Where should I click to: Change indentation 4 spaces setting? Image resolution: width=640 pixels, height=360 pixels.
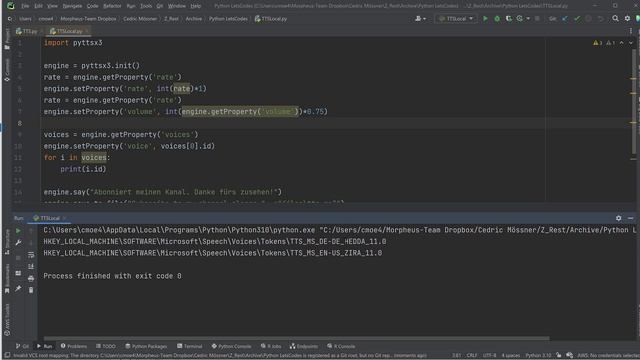pyautogui.click(x=511, y=356)
